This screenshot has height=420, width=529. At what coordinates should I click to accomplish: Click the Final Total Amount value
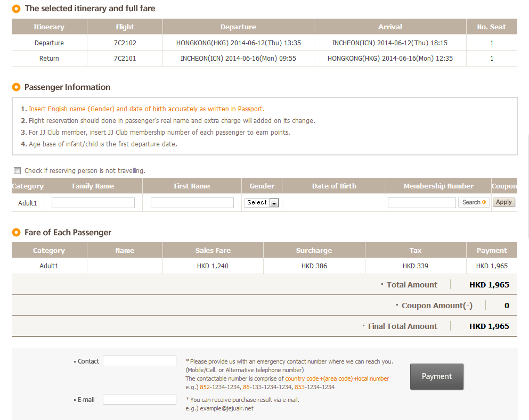[489, 326]
